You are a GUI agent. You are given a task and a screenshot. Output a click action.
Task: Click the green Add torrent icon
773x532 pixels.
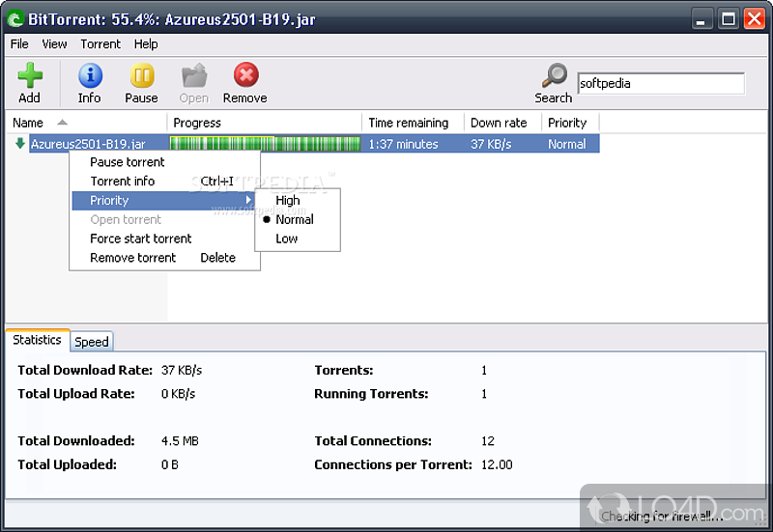30,75
